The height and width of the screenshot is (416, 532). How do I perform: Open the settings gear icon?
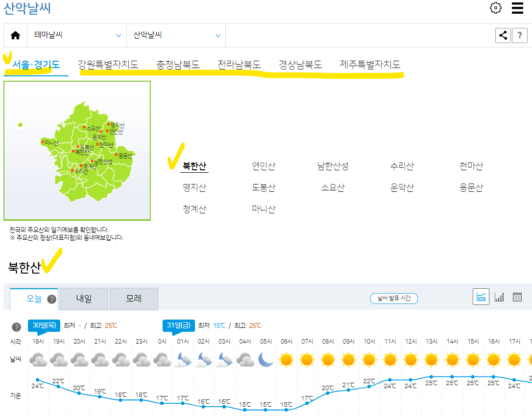(x=495, y=8)
